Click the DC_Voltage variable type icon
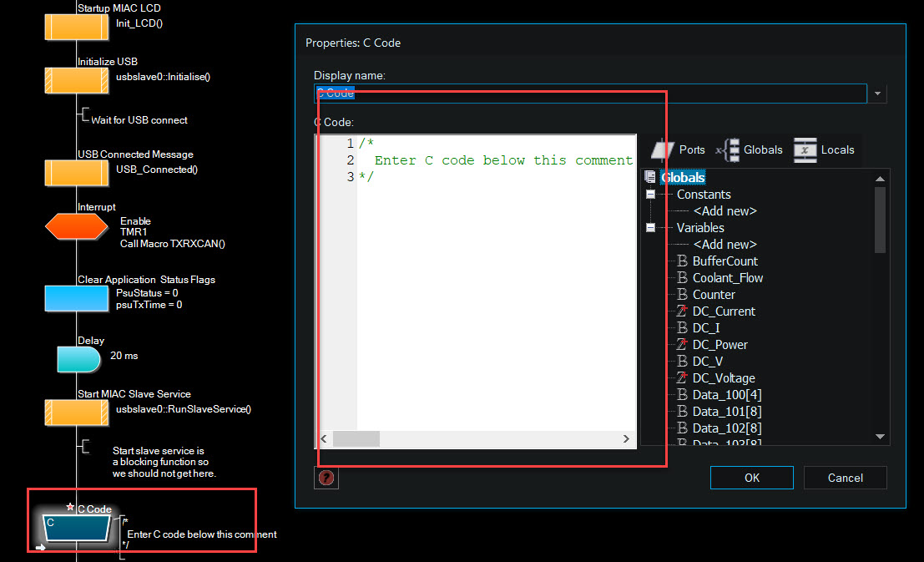 [683, 377]
